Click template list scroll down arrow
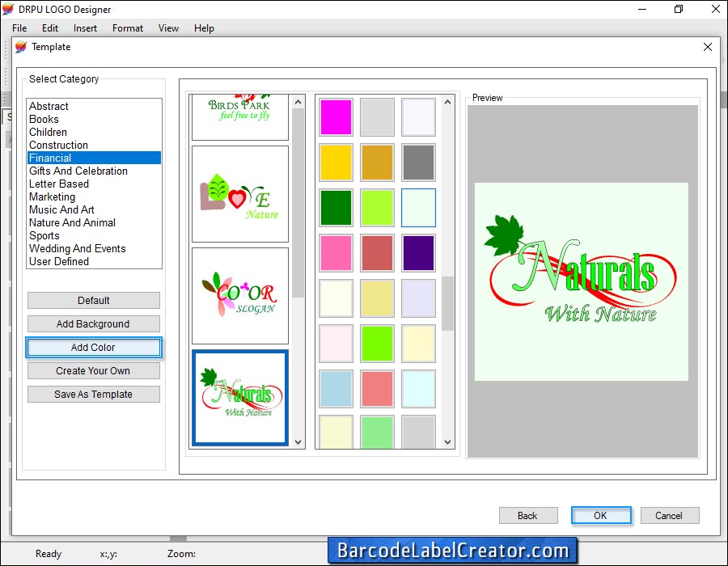Screen dimensions: 728x566 (298, 442)
